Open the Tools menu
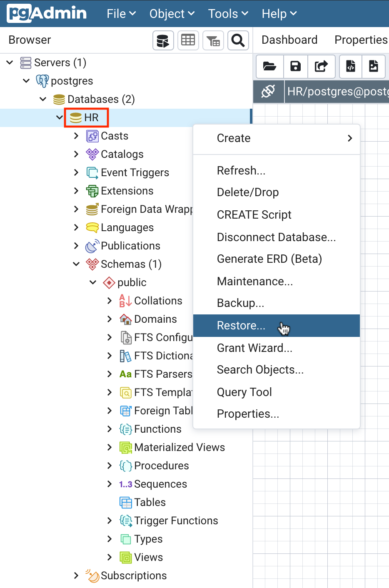Viewport: 389px width, 588px height. tap(228, 14)
